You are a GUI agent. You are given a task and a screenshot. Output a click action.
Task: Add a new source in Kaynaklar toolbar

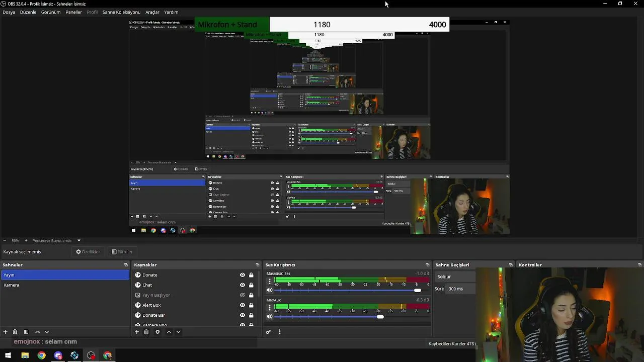137,332
